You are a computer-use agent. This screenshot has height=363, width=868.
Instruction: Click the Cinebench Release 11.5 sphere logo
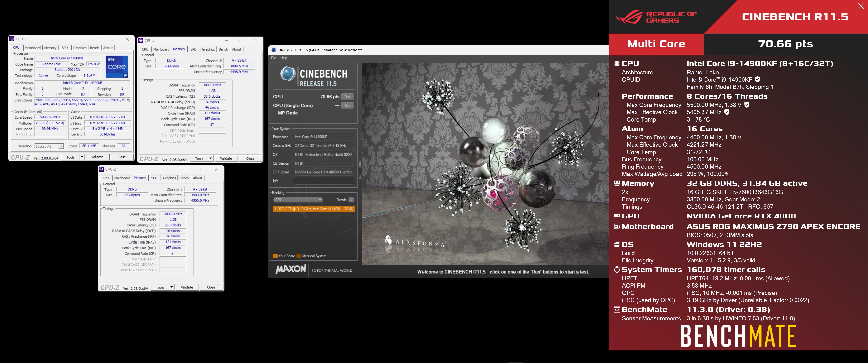[288, 74]
